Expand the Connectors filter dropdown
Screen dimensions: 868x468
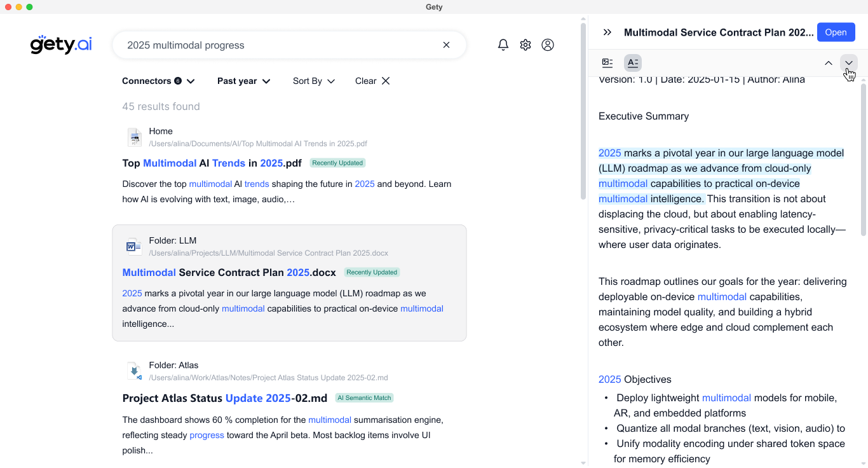[158, 81]
